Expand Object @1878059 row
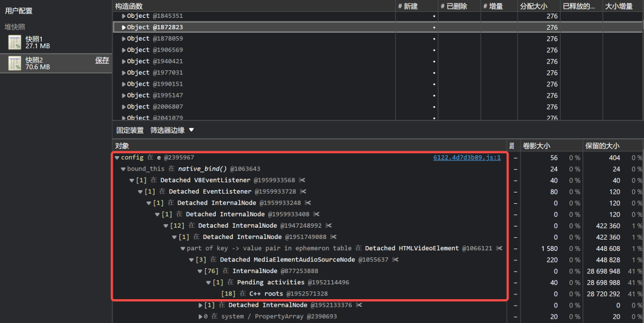 (x=123, y=39)
